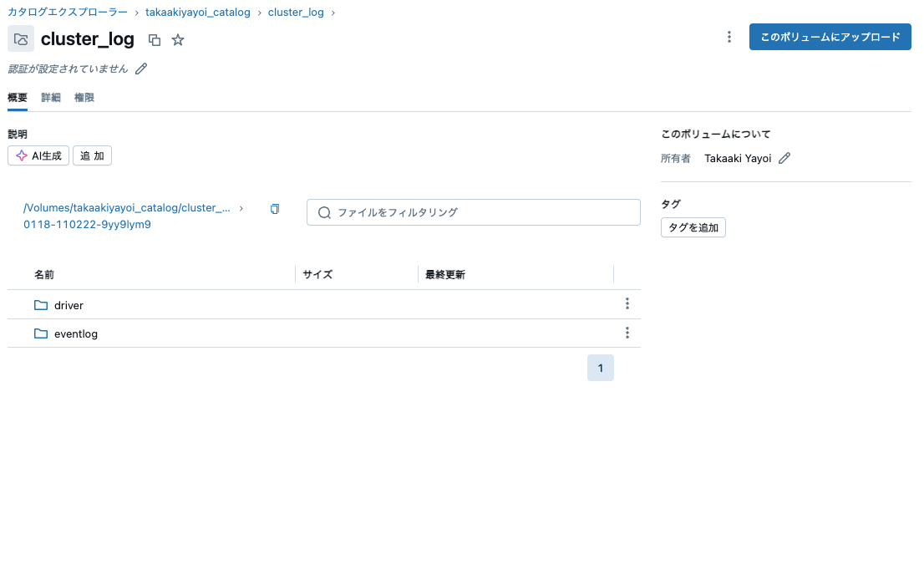Viewport: 924px width, 575px height.
Task: Switch to the 権限 tab
Action: (84, 97)
